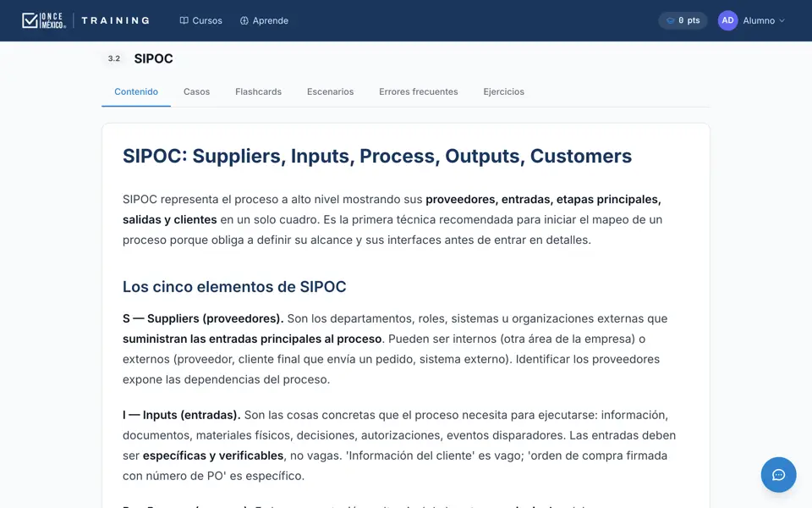Image resolution: width=812 pixels, height=508 pixels.
Task: Click the SIPOC section title
Action: (154, 58)
